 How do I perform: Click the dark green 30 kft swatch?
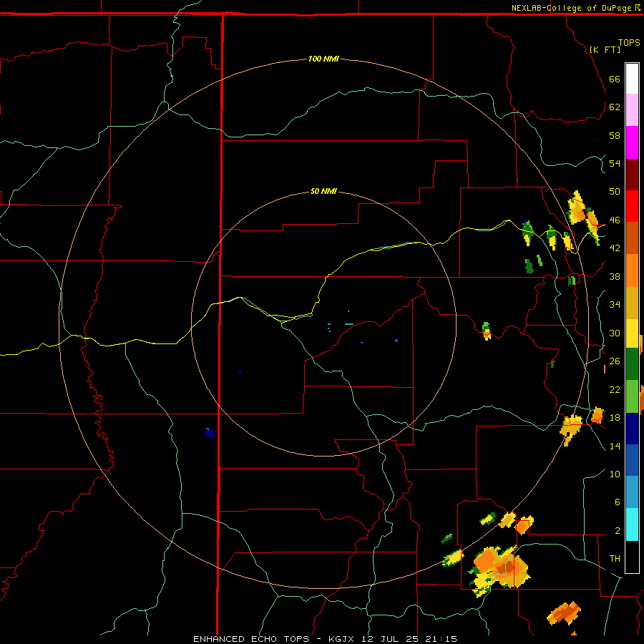tap(632, 364)
